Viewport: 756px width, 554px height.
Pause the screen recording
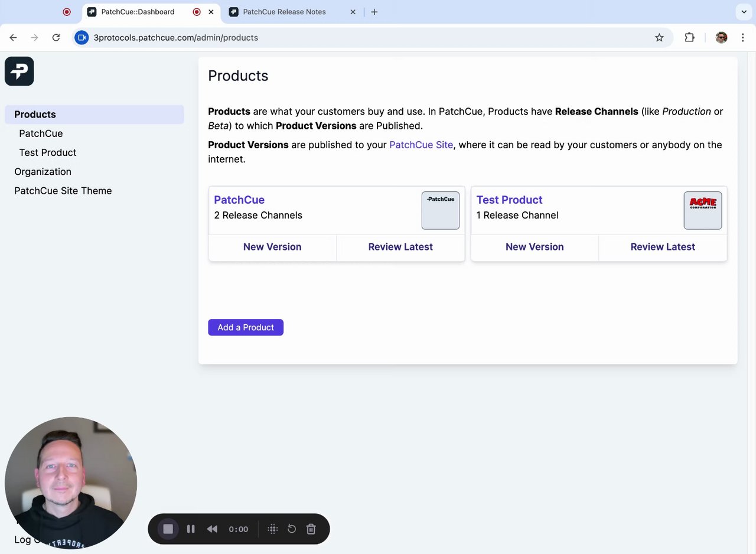click(191, 529)
